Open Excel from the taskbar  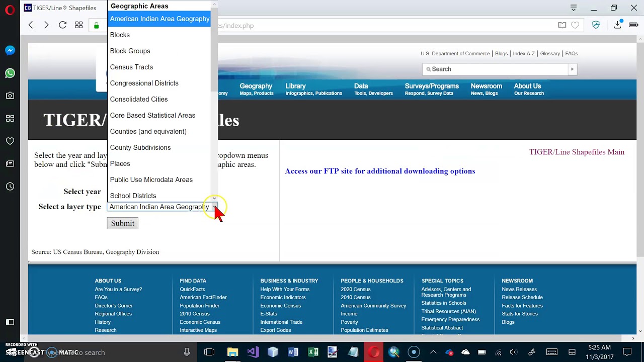[x=313, y=352]
